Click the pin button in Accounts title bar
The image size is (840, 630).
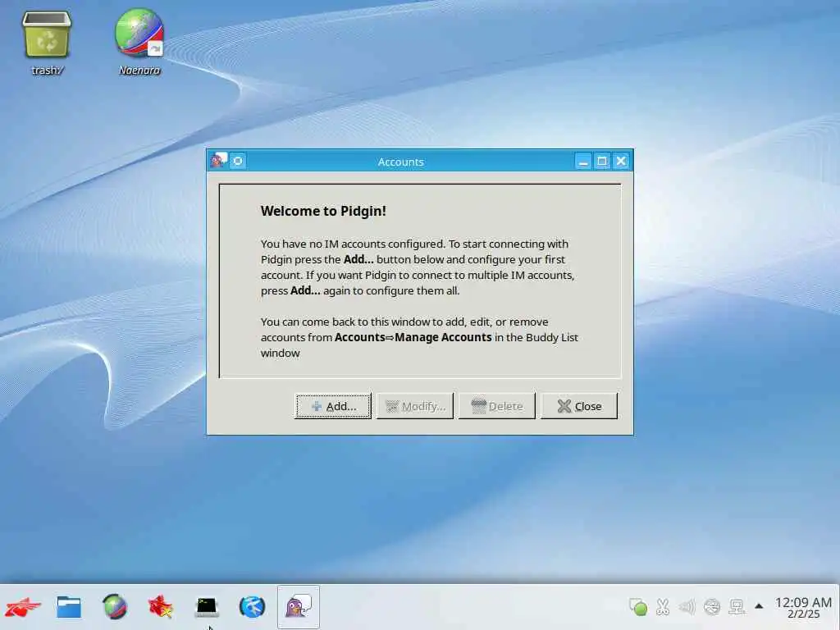tap(238, 161)
